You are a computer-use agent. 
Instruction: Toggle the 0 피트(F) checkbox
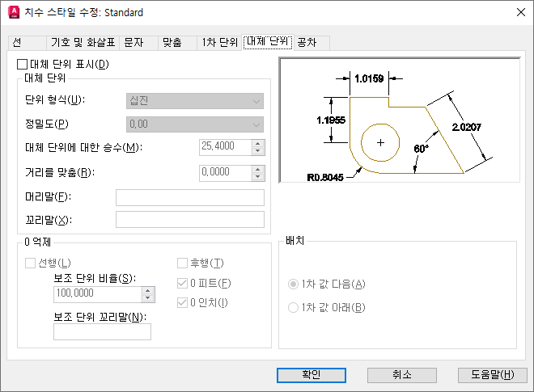coord(182,283)
